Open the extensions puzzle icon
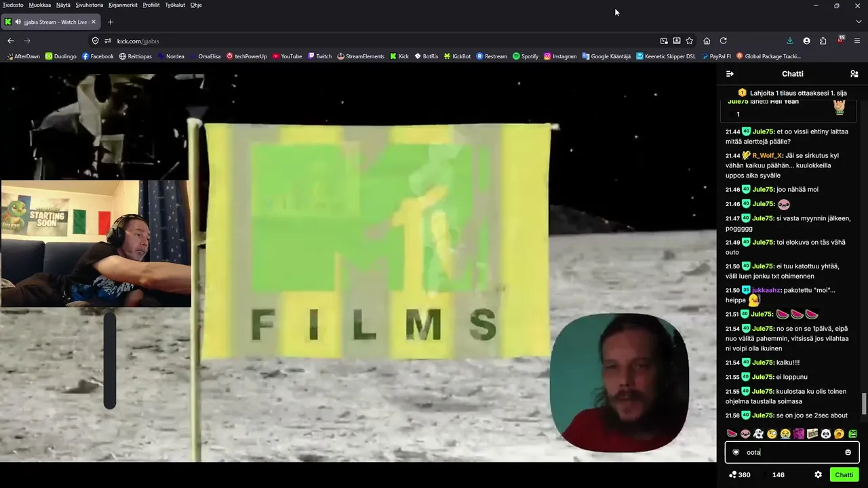868x488 pixels. coord(823,41)
